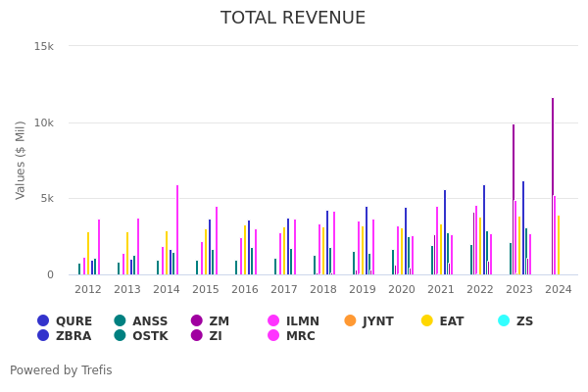Click the cyan ZS legend marker
This screenshot has width=588, height=392.
click(x=504, y=320)
